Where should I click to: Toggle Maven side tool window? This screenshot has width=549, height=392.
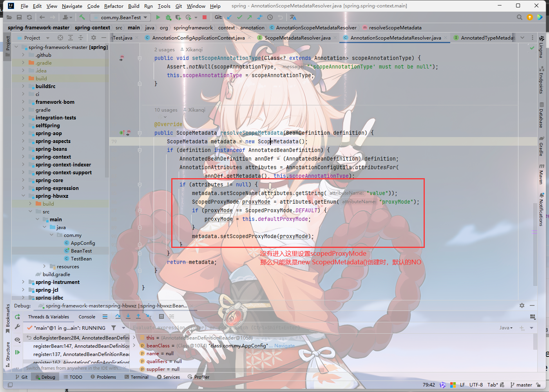click(541, 174)
